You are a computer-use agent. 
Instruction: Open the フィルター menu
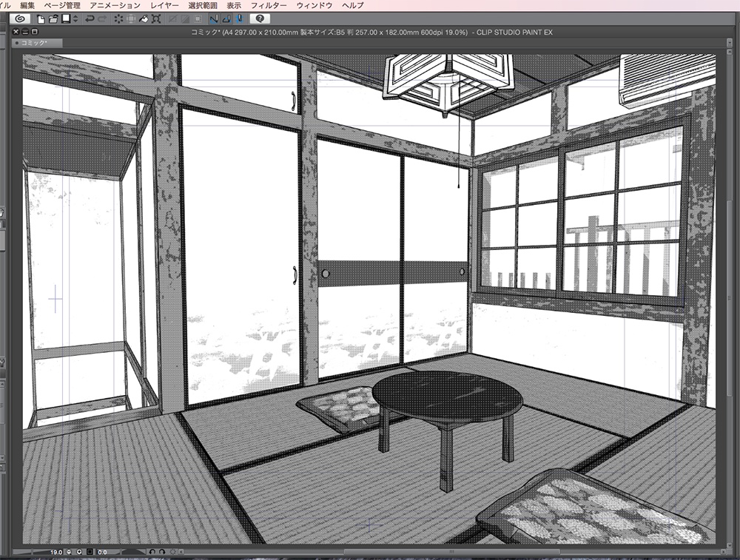pos(271,4)
